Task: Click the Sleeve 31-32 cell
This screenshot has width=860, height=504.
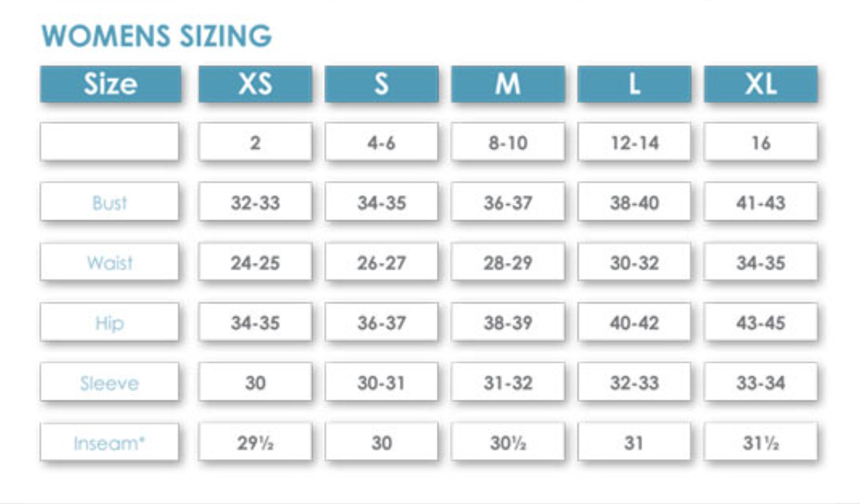Action: [507, 383]
